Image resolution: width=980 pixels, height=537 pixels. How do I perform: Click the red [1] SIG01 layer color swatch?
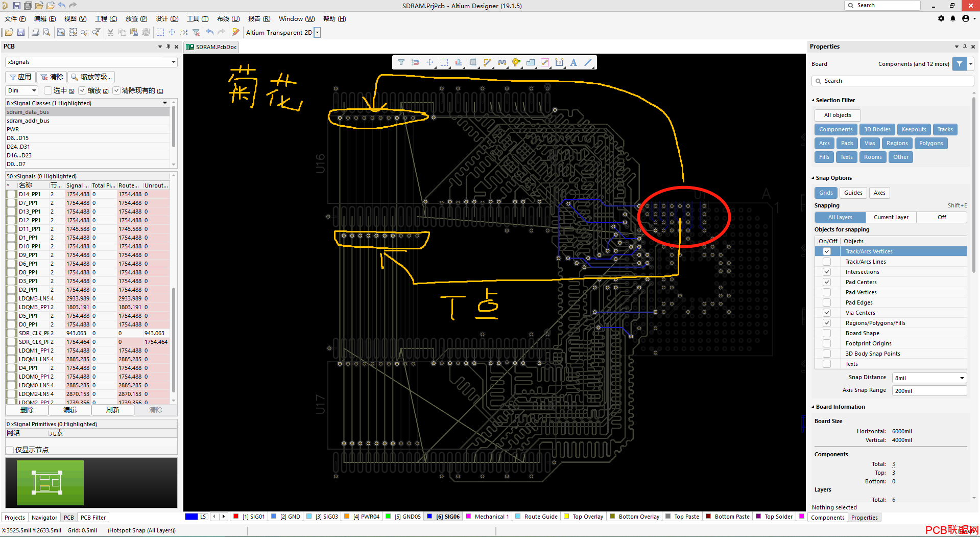pyautogui.click(x=236, y=517)
